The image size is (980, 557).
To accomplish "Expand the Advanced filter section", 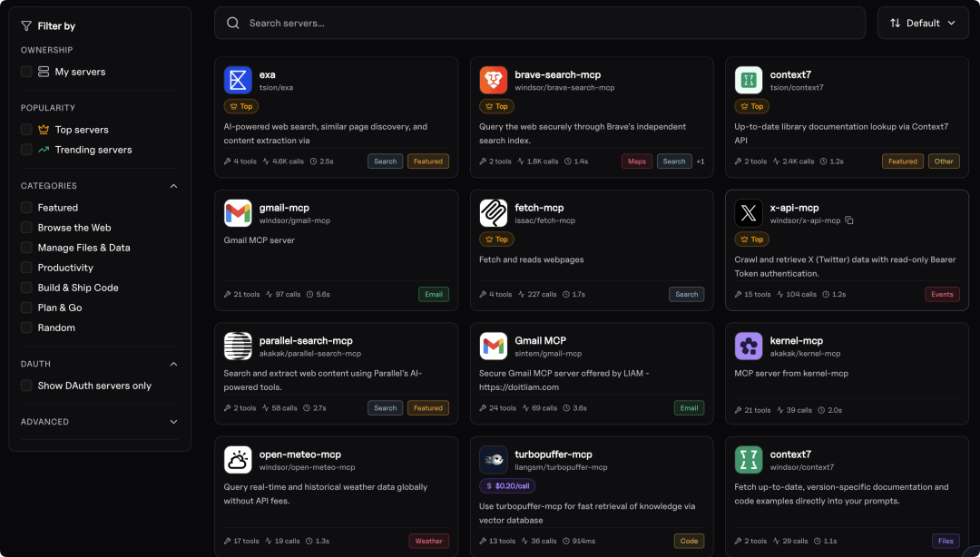I will 173,422.
